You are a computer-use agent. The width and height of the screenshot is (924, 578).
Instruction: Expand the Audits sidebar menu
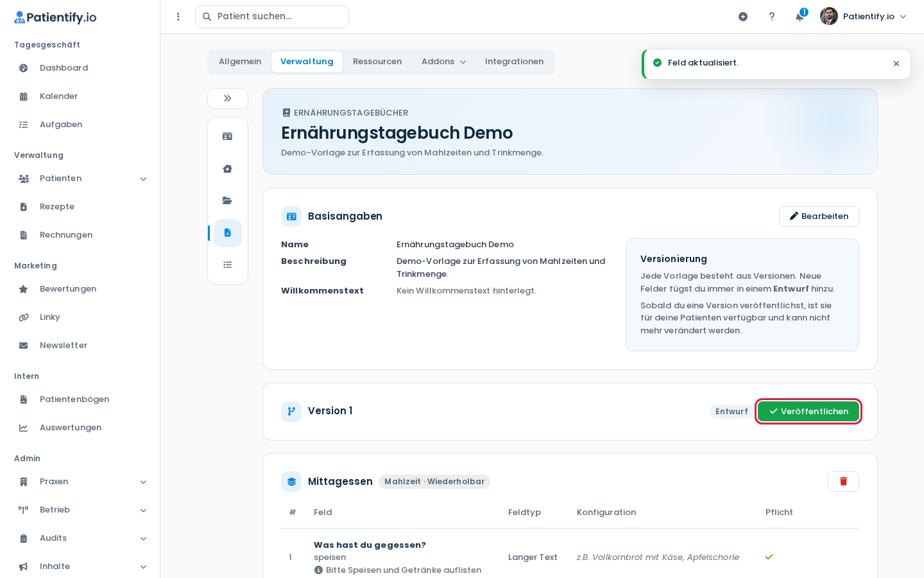click(x=80, y=538)
